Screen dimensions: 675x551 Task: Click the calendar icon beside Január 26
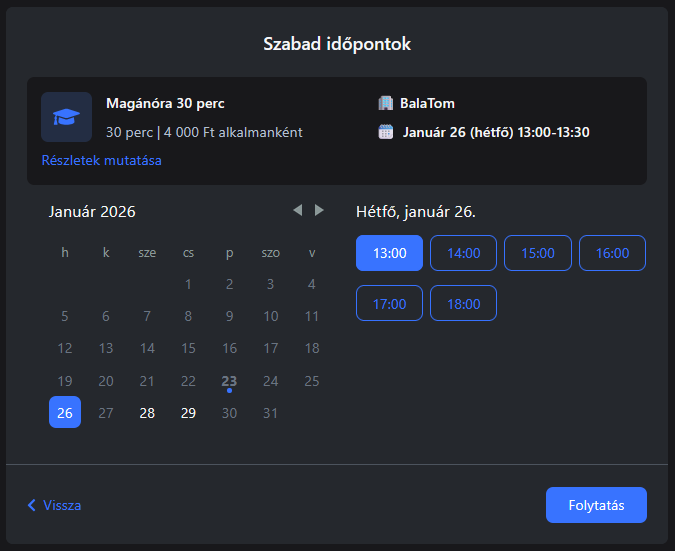385,132
